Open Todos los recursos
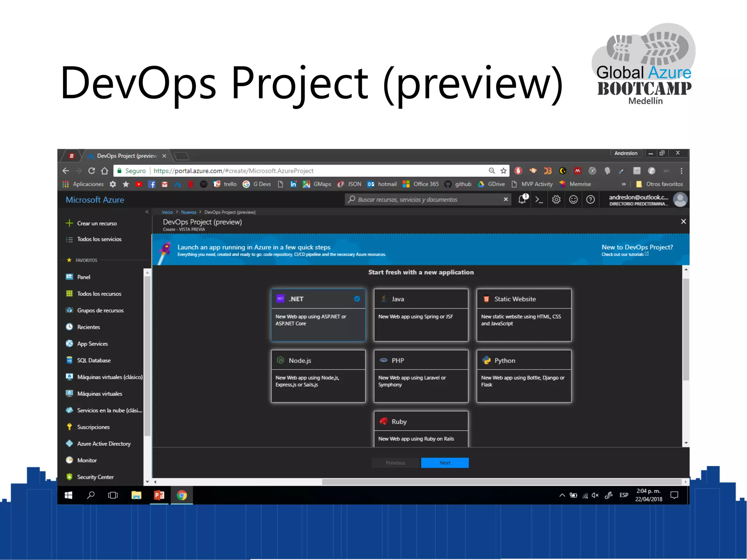The width and height of the screenshot is (747, 560). point(93,294)
